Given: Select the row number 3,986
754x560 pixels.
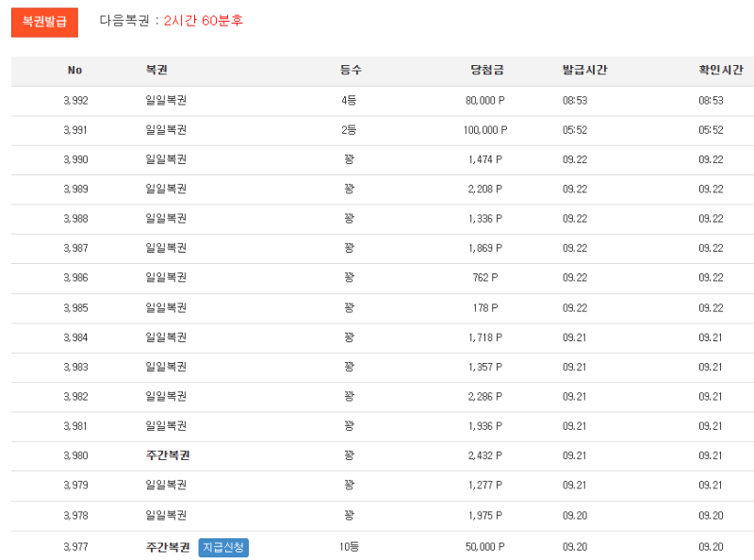Looking at the screenshot, I should 76,277.
